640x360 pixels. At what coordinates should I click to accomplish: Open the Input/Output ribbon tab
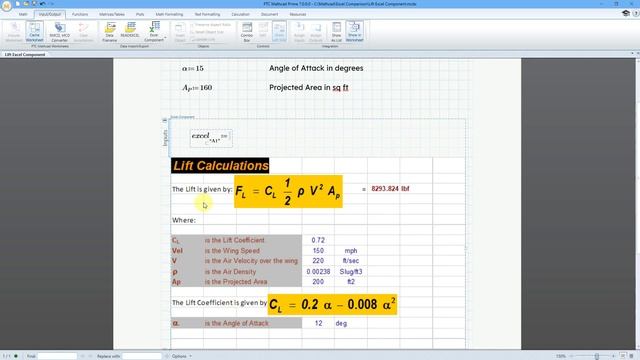pos(50,14)
